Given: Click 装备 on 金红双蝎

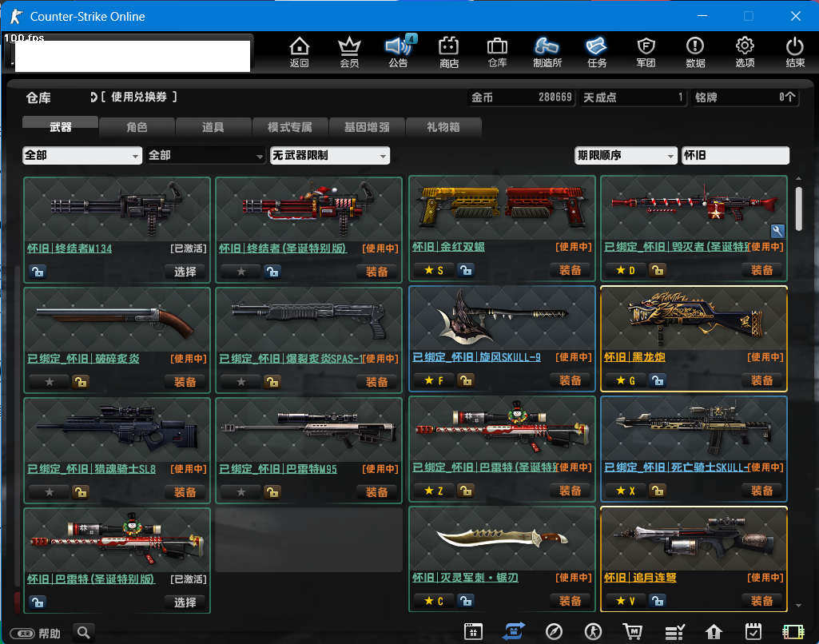Looking at the screenshot, I should (x=570, y=270).
